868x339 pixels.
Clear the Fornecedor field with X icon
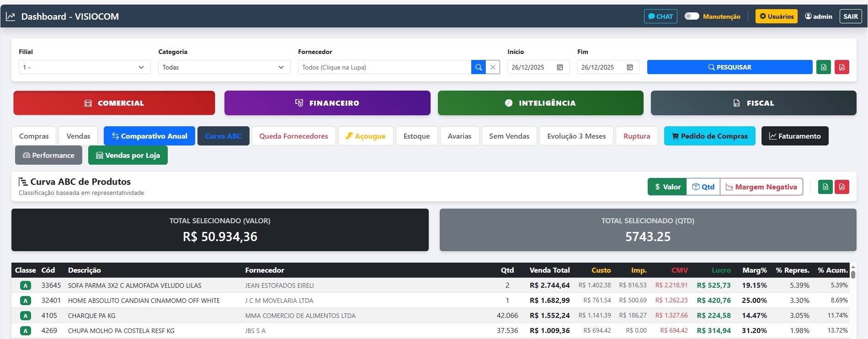tap(493, 67)
